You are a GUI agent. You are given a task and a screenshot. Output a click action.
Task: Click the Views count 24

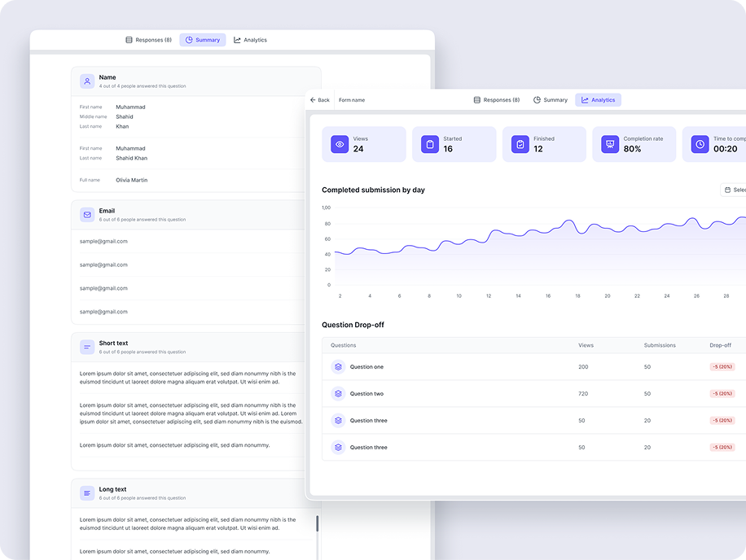pyautogui.click(x=358, y=149)
